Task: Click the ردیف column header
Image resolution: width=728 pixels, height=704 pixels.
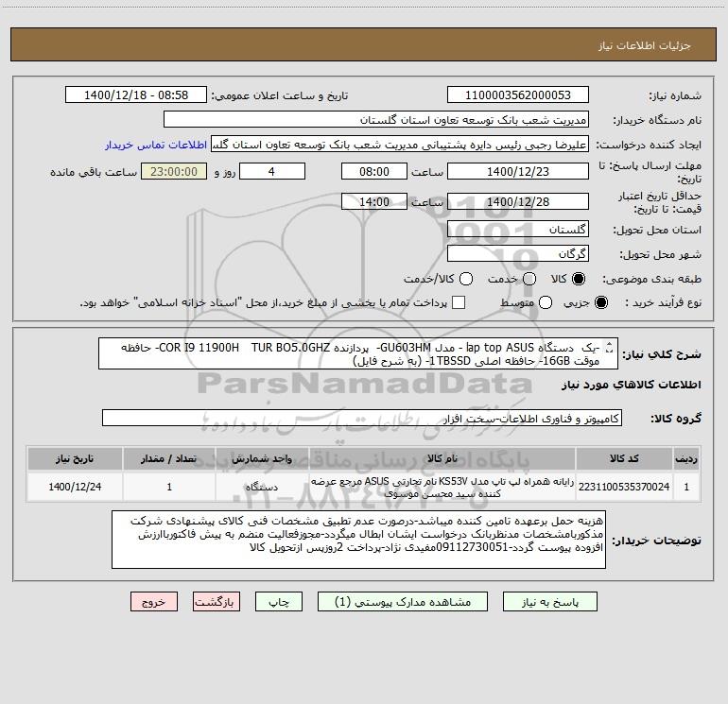Action: tap(686, 458)
